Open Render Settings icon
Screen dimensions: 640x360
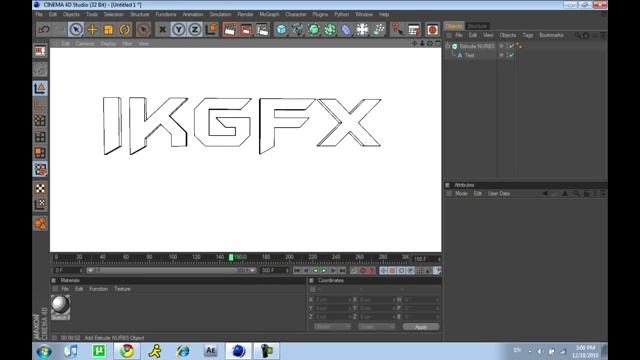tap(262, 29)
